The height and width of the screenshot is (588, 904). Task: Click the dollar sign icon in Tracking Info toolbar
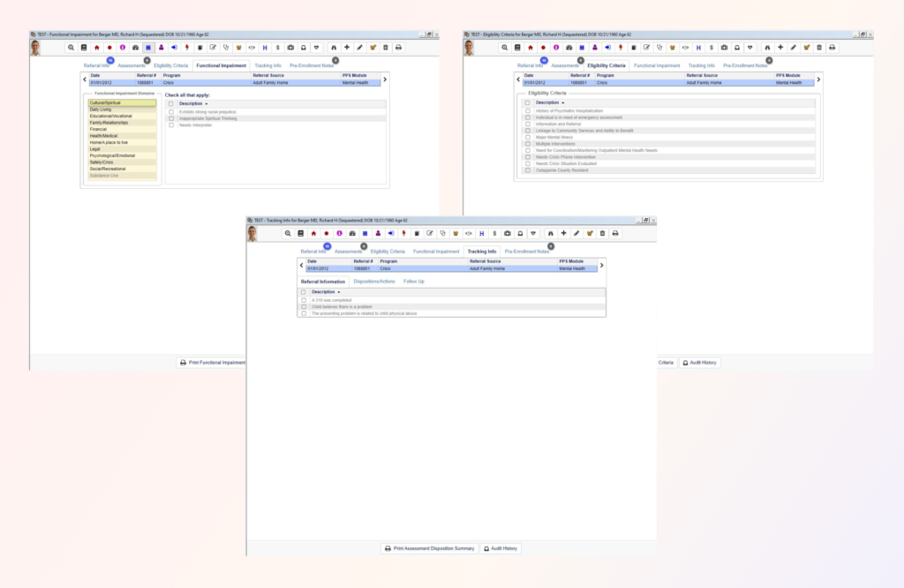point(494,233)
